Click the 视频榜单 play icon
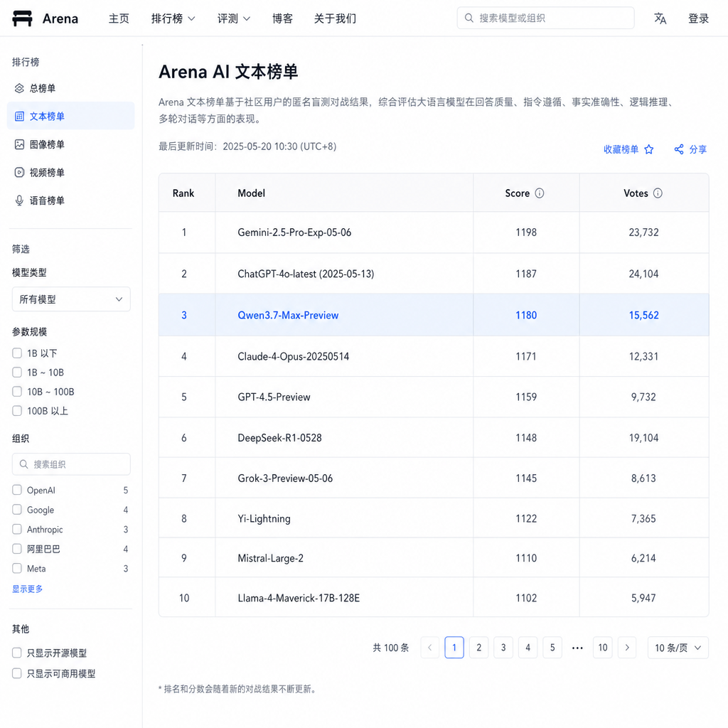This screenshot has width=728, height=728. tap(19, 172)
